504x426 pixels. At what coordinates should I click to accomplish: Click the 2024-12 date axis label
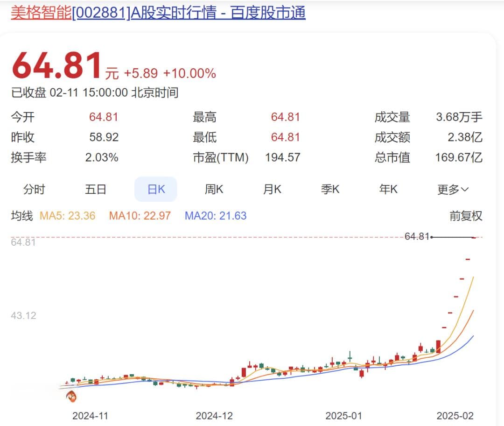click(214, 416)
